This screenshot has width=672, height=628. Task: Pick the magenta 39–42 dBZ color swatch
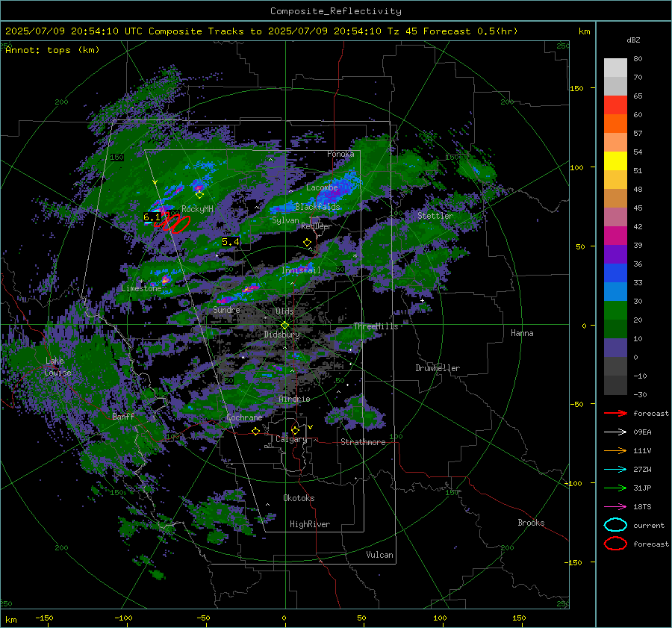[615, 236]
